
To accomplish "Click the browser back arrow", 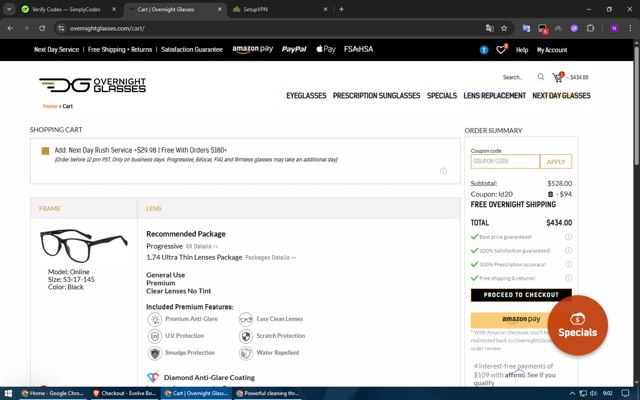I will 10,28.
